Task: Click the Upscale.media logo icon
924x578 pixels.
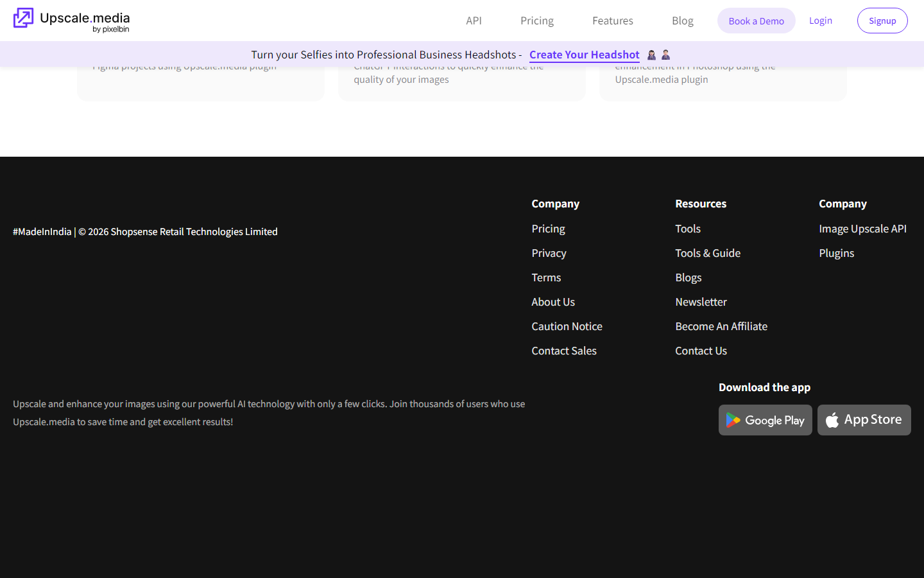Action: 23,18
